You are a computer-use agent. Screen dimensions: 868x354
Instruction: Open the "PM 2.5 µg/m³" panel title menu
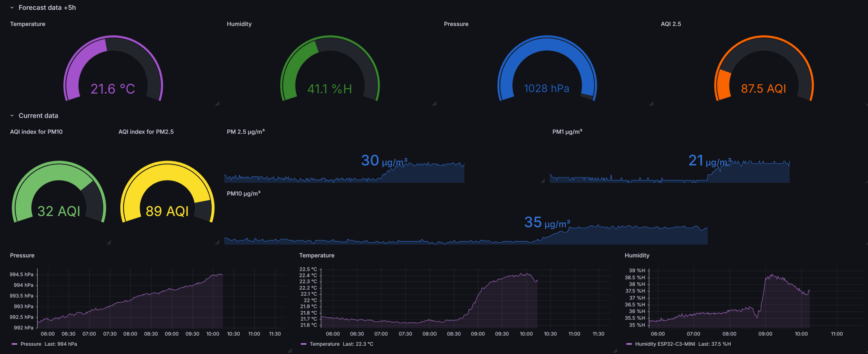pos(245,132)
